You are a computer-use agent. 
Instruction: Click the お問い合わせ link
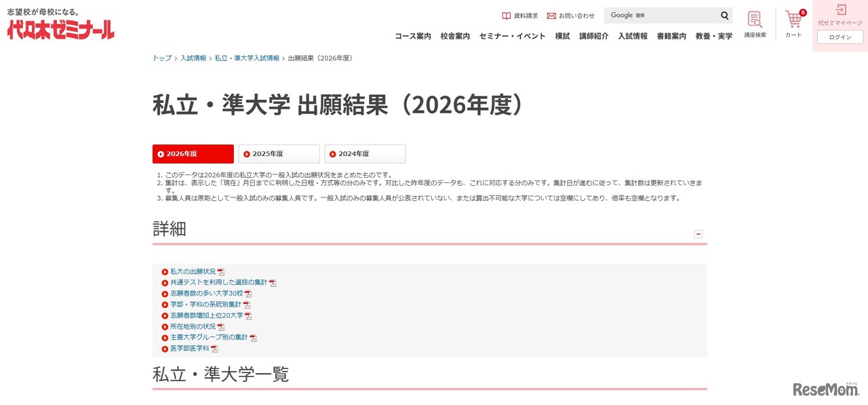tap(576, 16)
